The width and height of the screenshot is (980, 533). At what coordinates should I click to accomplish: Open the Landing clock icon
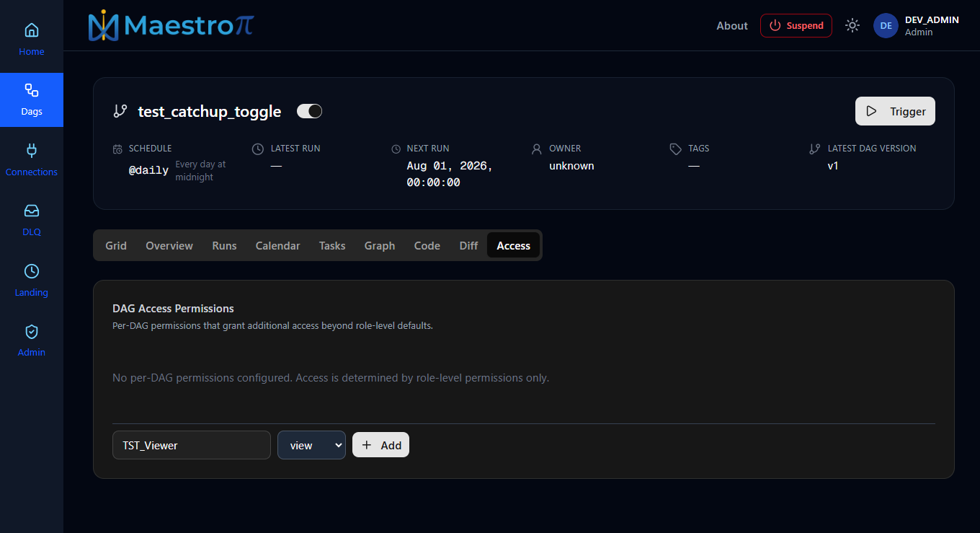point(32,271)
